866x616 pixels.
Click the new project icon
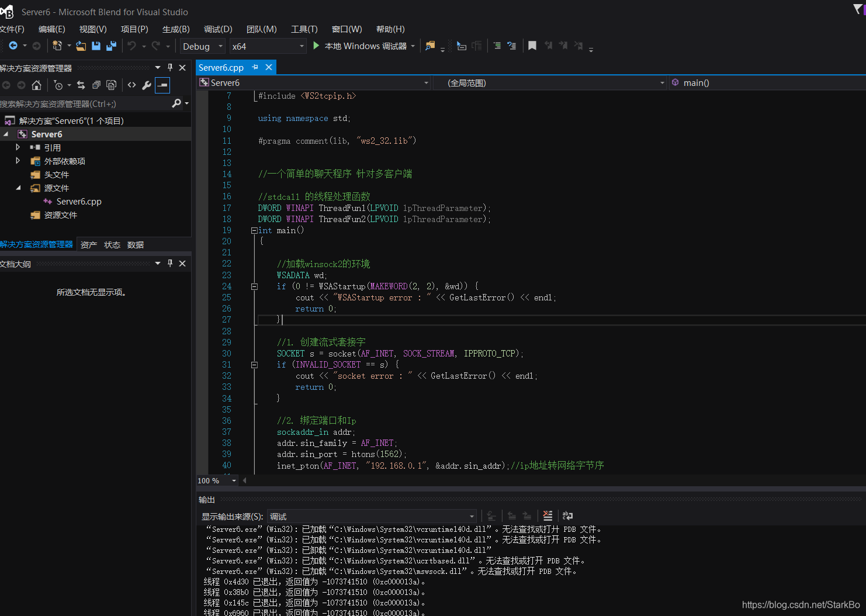click(x=57, y=46)
